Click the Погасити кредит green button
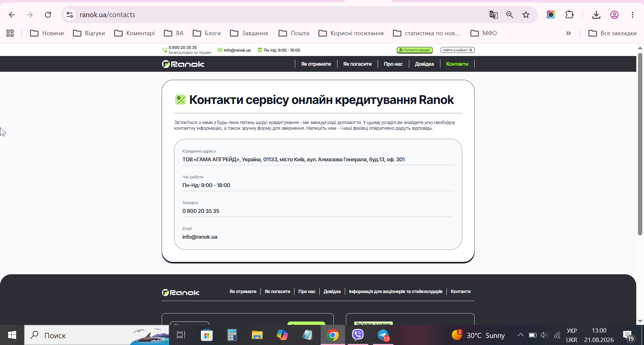The width and height of the screenshot is (644, 345). pos(415,50)
